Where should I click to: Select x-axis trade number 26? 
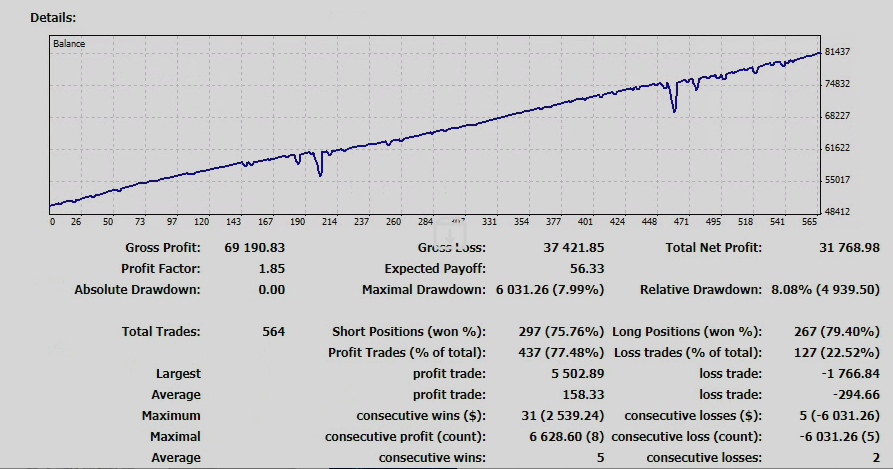pos(76,222)
